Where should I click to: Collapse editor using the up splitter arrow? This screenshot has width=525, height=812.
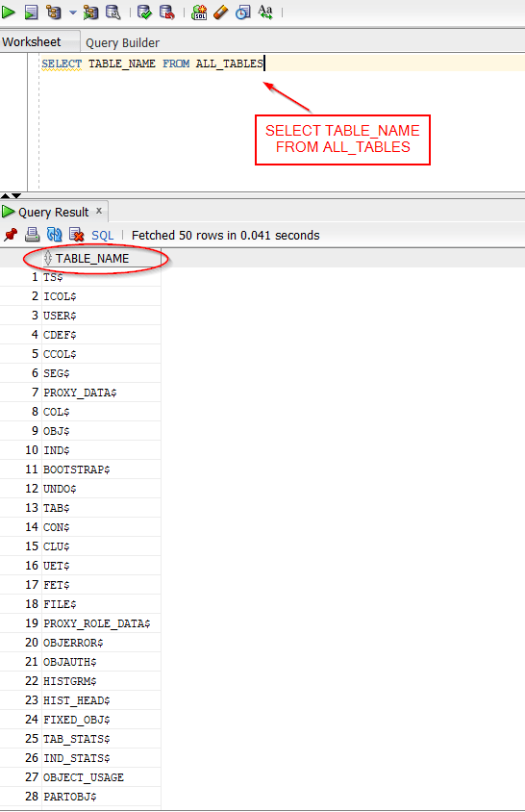coord(5,195)
